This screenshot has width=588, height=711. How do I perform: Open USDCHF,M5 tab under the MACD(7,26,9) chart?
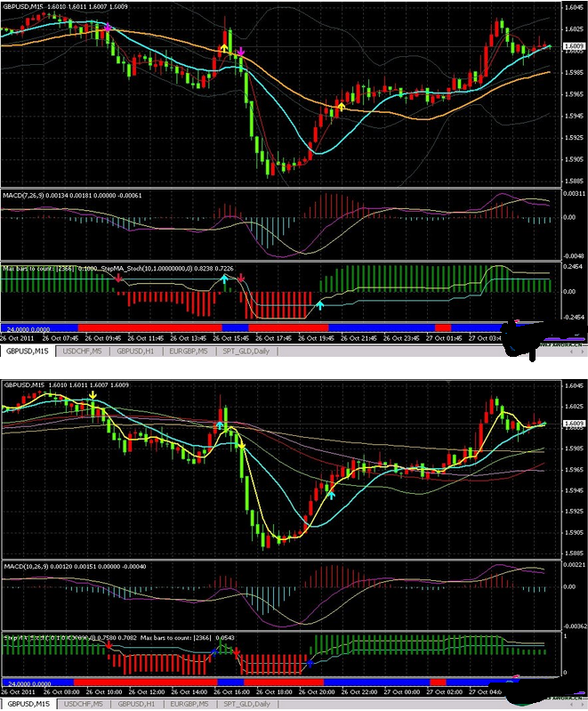click(82, 351)
